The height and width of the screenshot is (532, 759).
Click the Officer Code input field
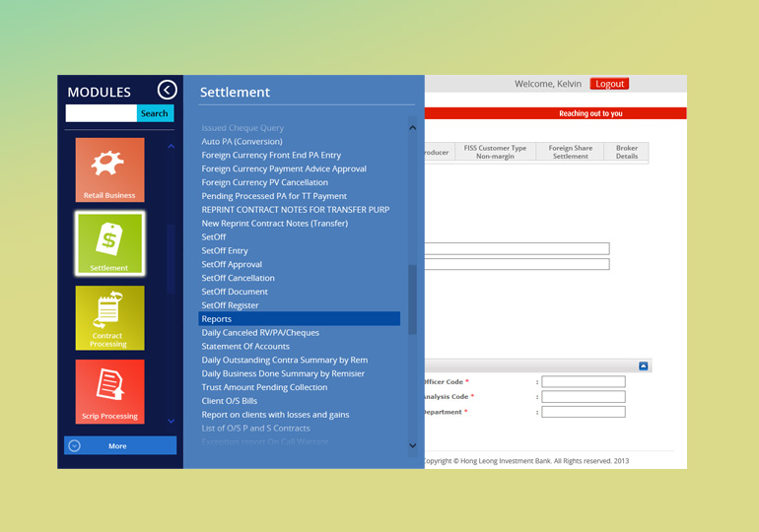(x=583, y=381)
